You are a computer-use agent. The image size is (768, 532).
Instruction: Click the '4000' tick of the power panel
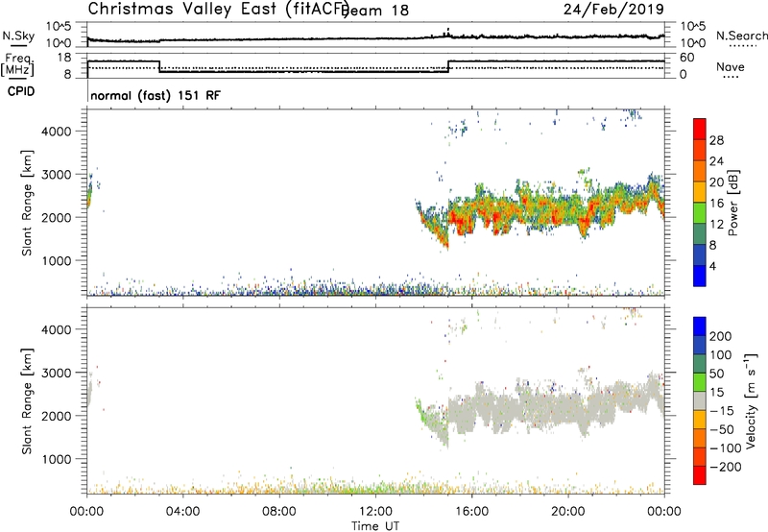click(58, 132)
